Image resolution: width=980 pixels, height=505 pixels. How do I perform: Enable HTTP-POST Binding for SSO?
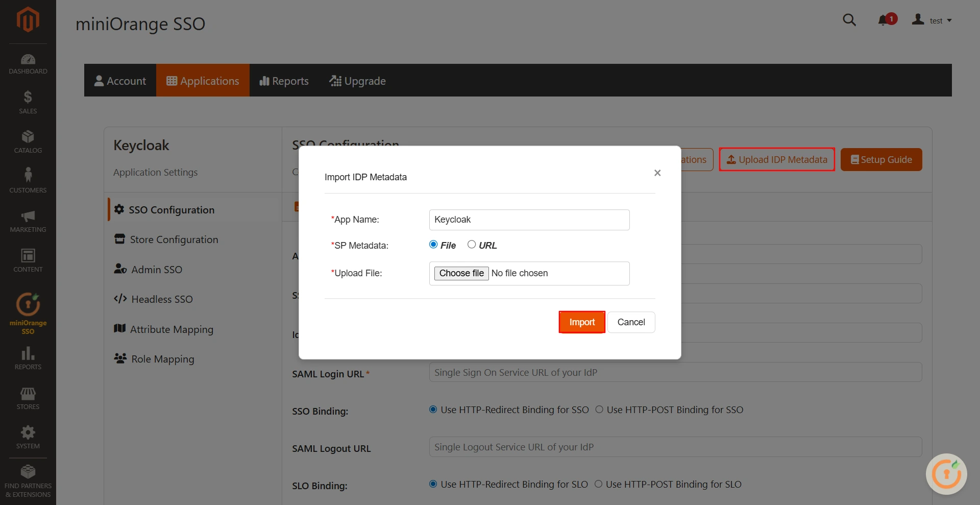click(599, 409)
